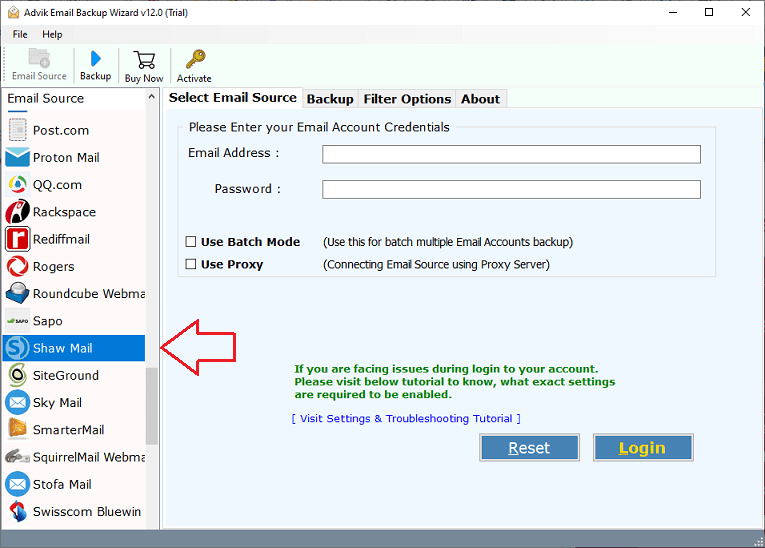Select Sapo text in source list
The height and width of the screenshot is (548, 765).
pyautogui.click(x=47, y=321)
